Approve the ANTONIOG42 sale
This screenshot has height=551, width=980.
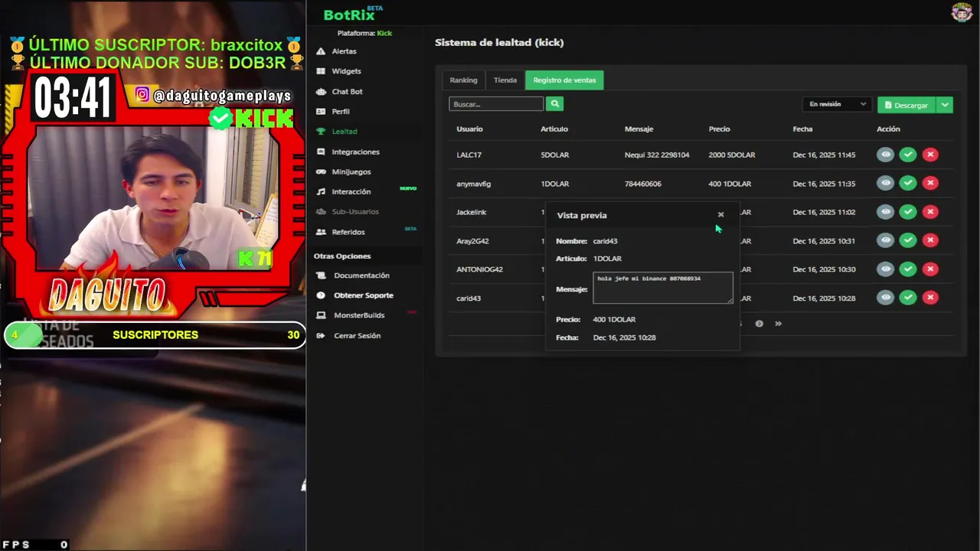908,269
